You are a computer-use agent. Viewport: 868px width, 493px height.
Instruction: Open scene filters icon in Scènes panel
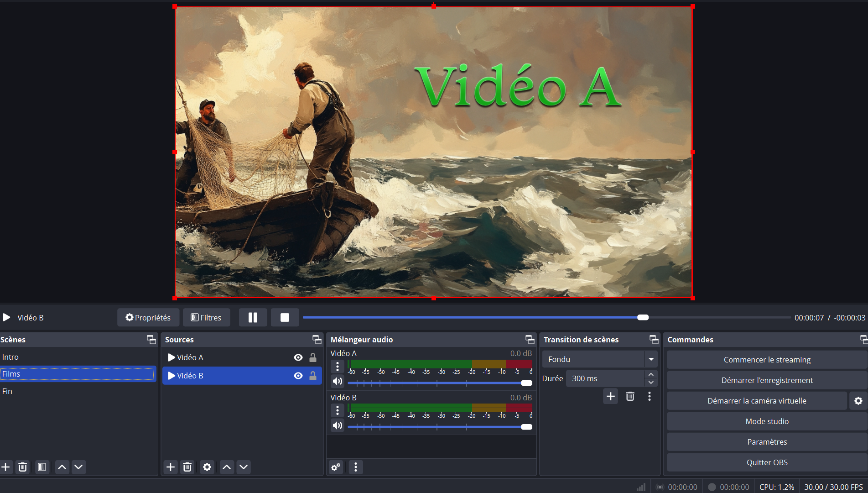click(x=42, y=467)
